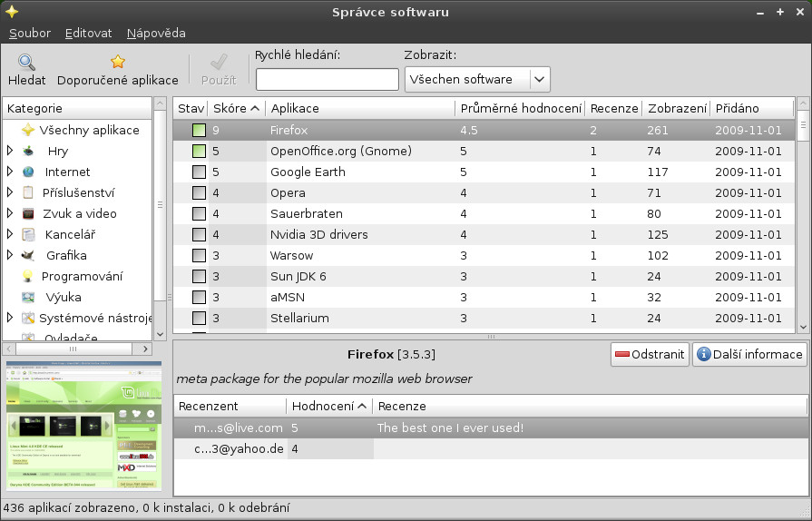
Task: Sort by Průměrné hodnocení column header
Action: point(520,108)
